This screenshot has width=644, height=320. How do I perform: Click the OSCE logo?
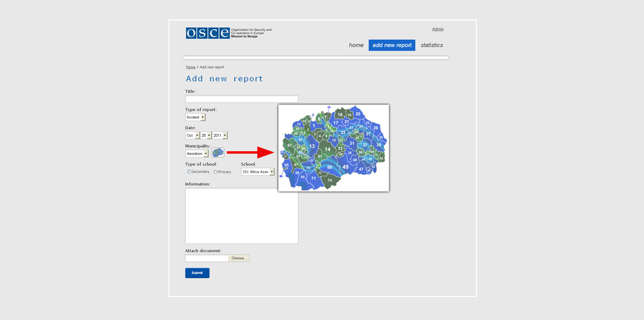click(x=208, y=33)
